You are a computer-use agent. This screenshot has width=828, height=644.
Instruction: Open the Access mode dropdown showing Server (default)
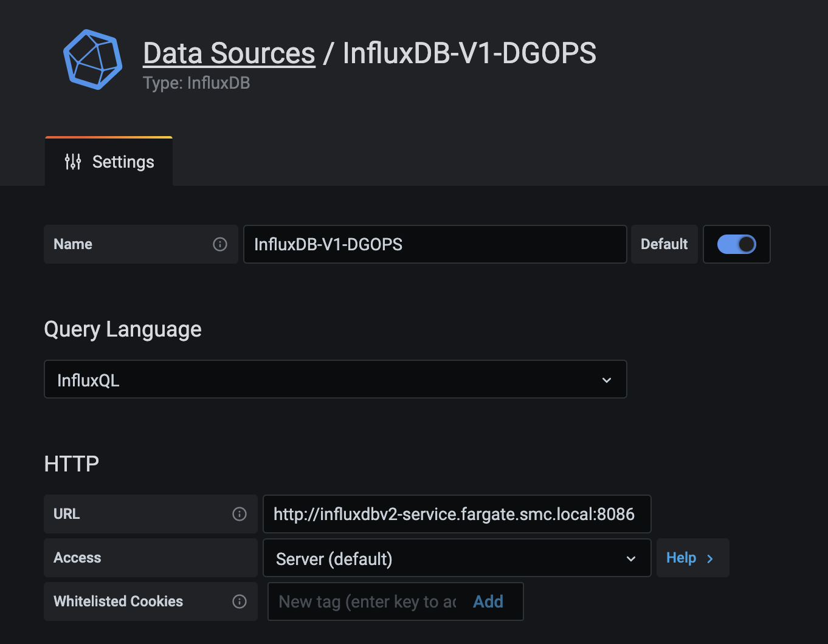[x=457, y=558]
